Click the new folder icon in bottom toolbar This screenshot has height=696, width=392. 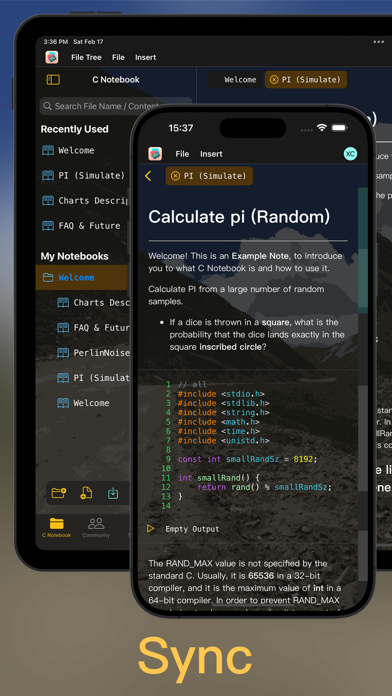point(59,493)
